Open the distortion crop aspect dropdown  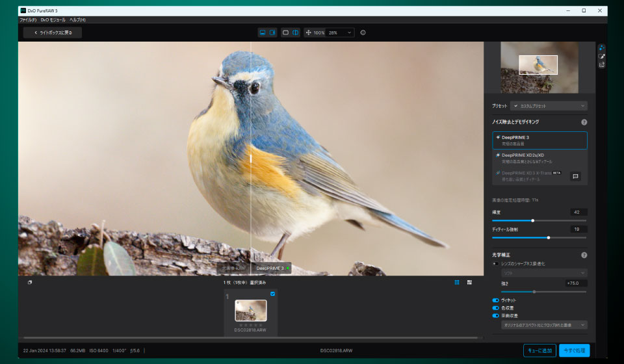coord(544,324)
